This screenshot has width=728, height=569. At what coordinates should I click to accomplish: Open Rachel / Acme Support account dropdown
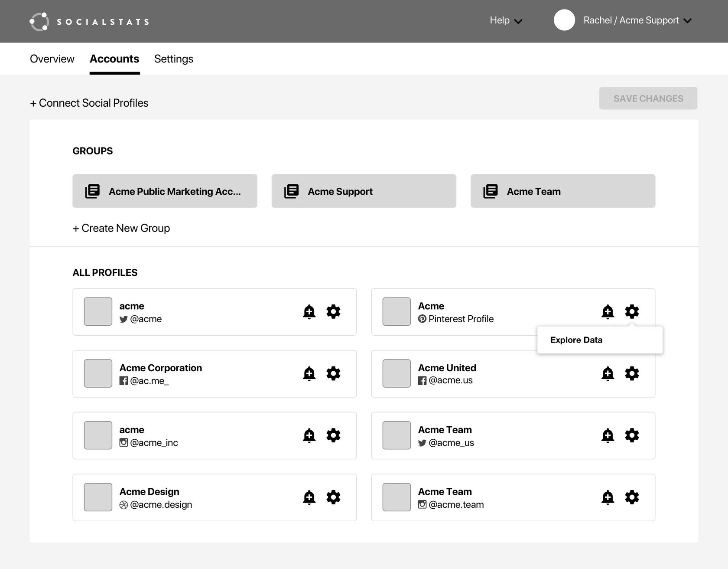tap(637, 21)
